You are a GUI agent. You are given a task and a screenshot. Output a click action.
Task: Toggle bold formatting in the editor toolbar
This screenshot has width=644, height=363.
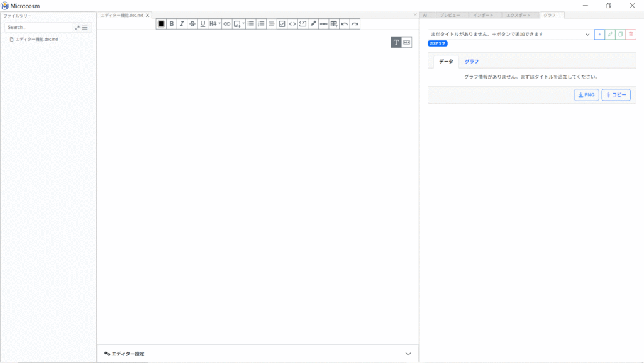pos(172,24)
